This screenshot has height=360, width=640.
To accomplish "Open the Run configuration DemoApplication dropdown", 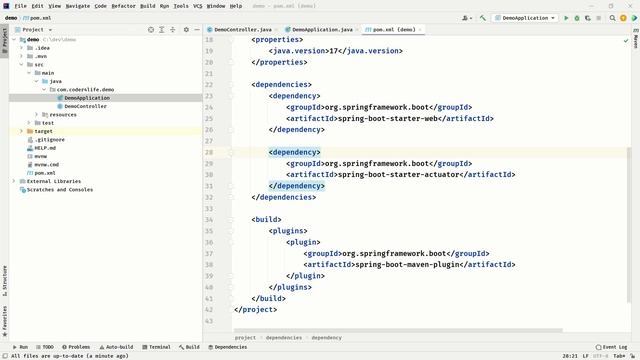I will (524, 18).
